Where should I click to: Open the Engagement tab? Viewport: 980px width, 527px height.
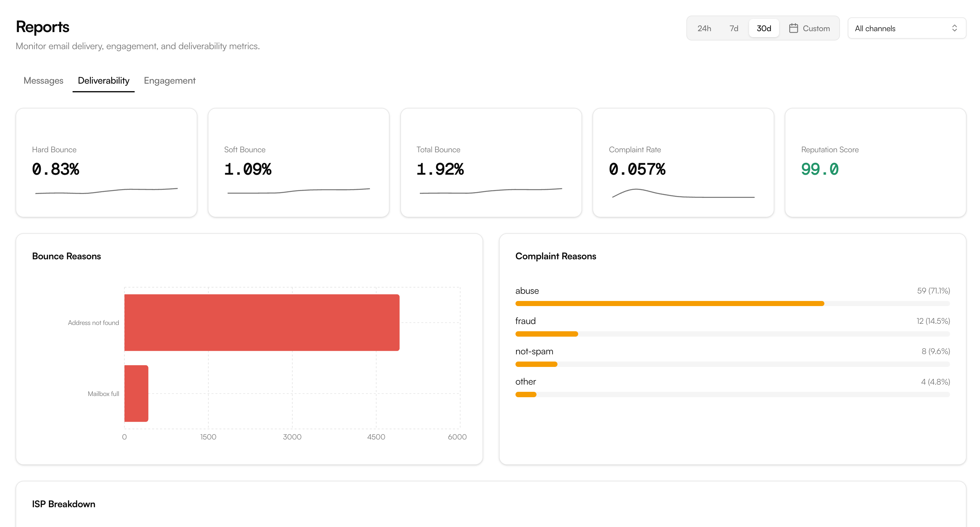pos(169,81)
